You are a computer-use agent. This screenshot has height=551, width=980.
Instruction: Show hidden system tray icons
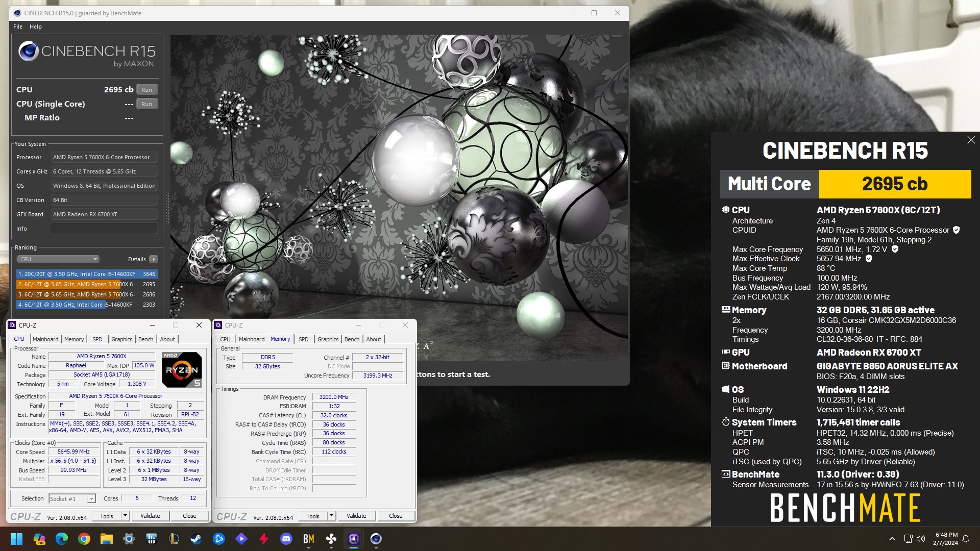pyautogui.click(x=892, y=539)
